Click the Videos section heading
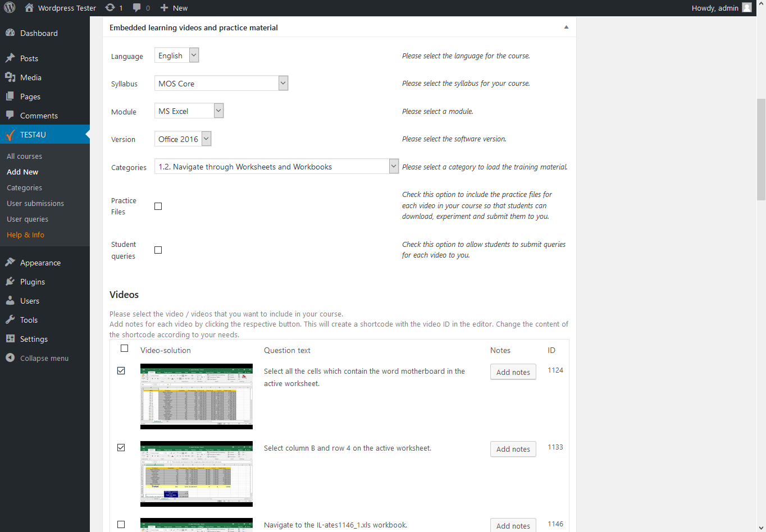Screen dimensions: 766x532 pos(124,295)
